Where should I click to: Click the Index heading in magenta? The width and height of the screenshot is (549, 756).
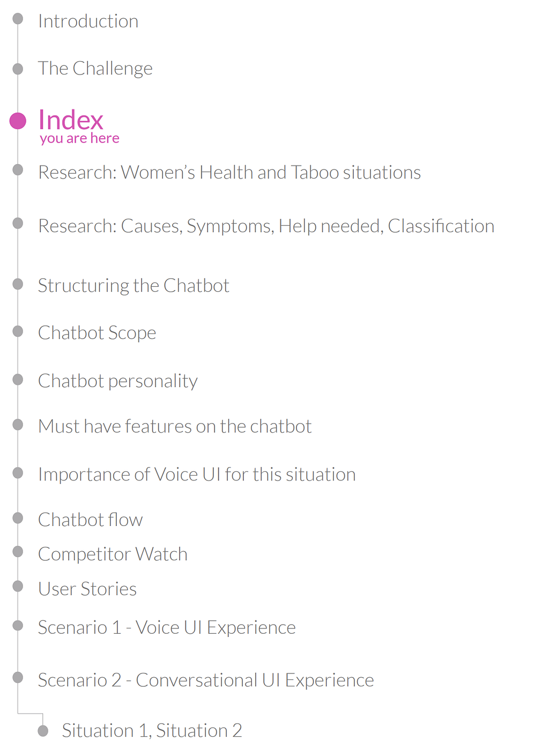click(x=71, y=120)
